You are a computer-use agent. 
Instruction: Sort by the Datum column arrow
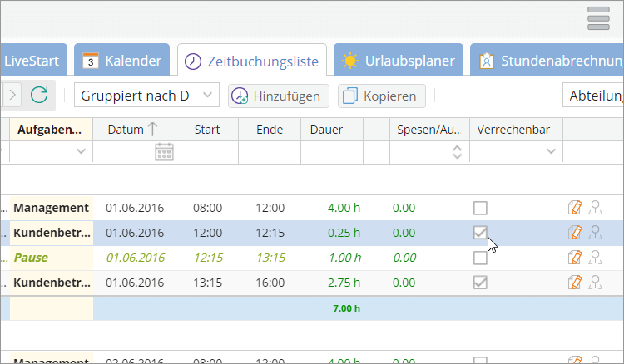click(152, 130)
